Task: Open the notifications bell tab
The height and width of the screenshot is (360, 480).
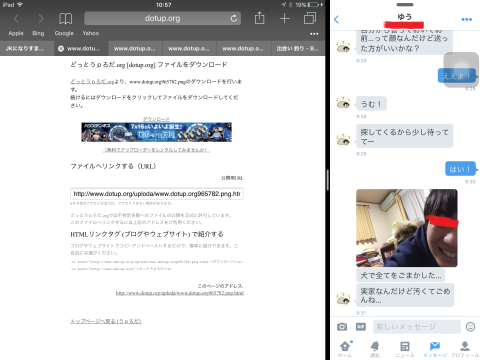Action: pos(375,349)
